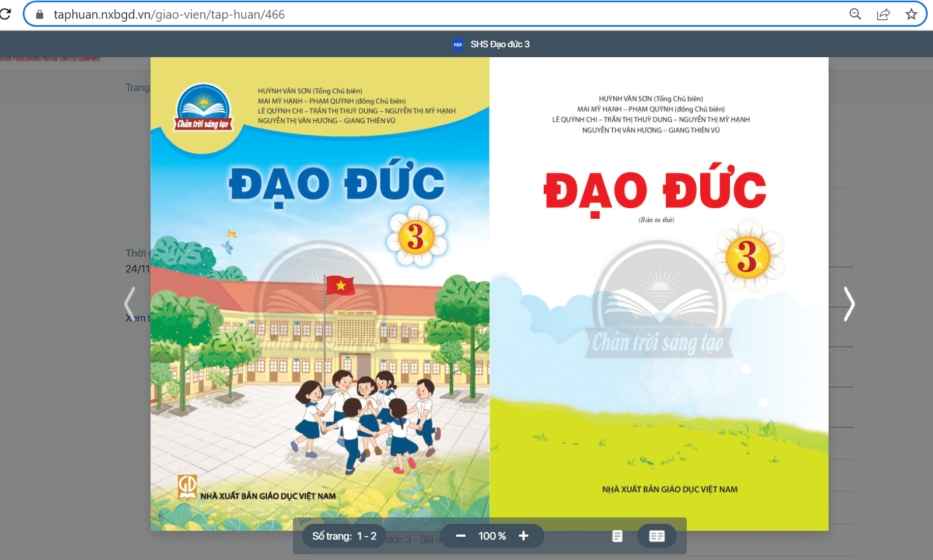
Task: Click the left cover page of Đạo đức 3
Action: 320,293
